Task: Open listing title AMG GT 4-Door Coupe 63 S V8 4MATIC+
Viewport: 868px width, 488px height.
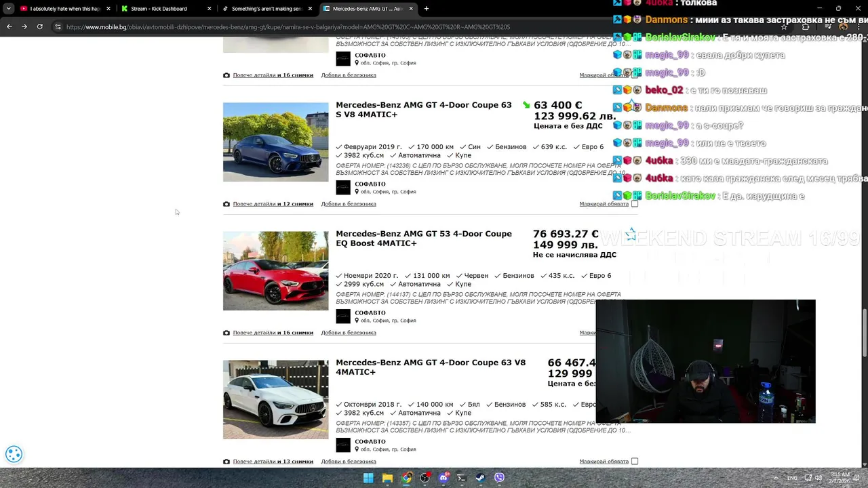Action: point(424,110)
